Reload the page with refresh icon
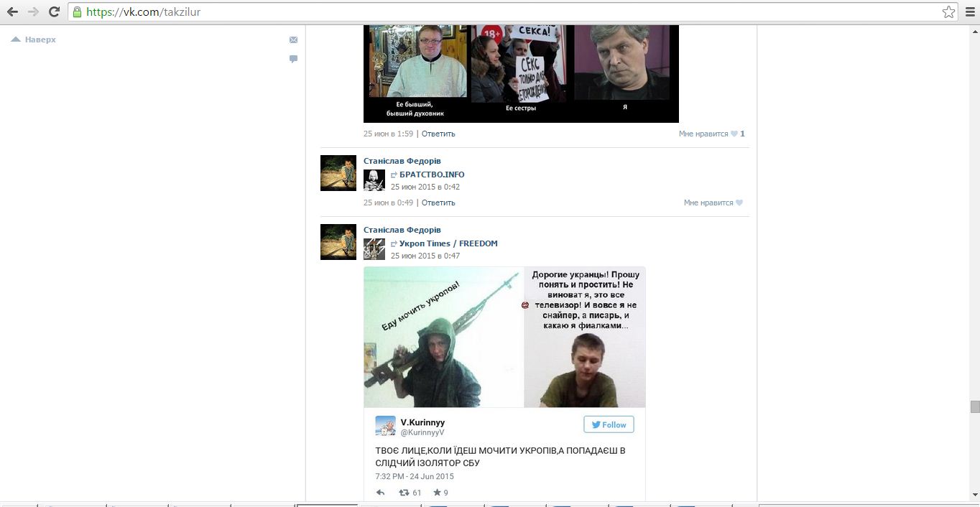The height and width of the screenshot is (507, 980). pos(54,11)
